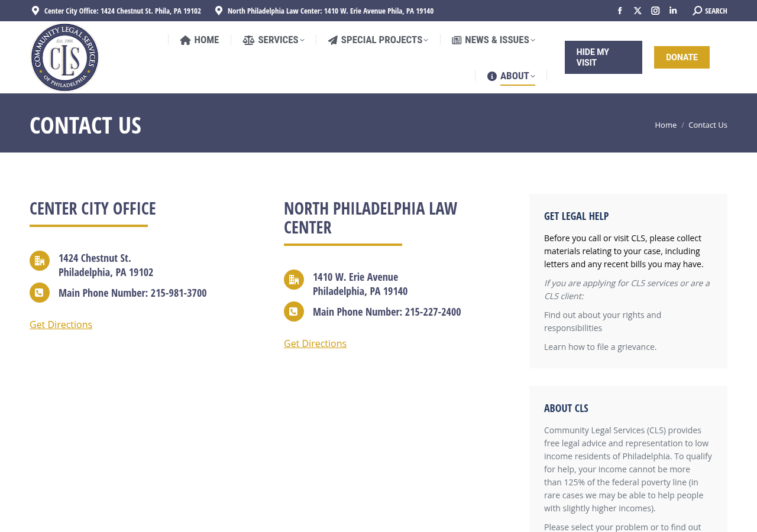Open 'Learn how to file a grievance' link

[x=600, y=347]
